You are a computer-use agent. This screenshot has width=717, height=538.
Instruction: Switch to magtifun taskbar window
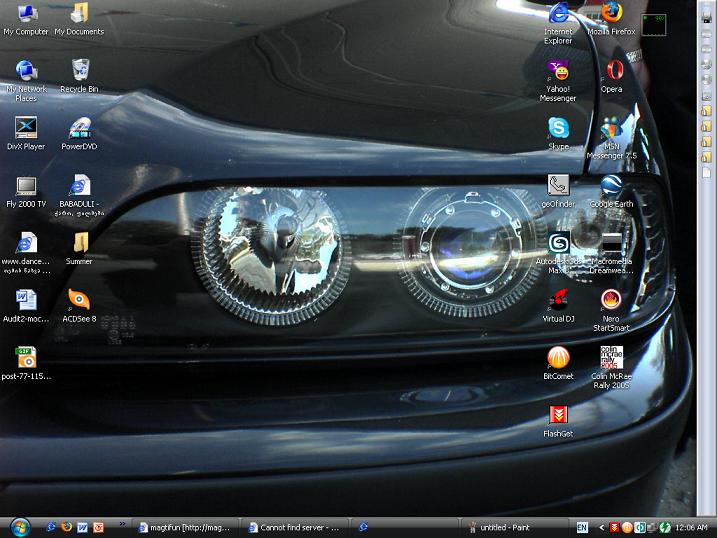coord(185,527)
